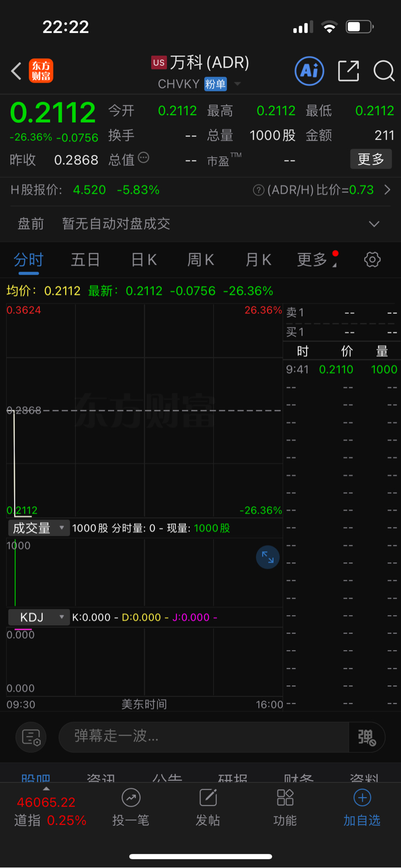
Task: Open H股报价 detail chevron
Action: (387, 190)
